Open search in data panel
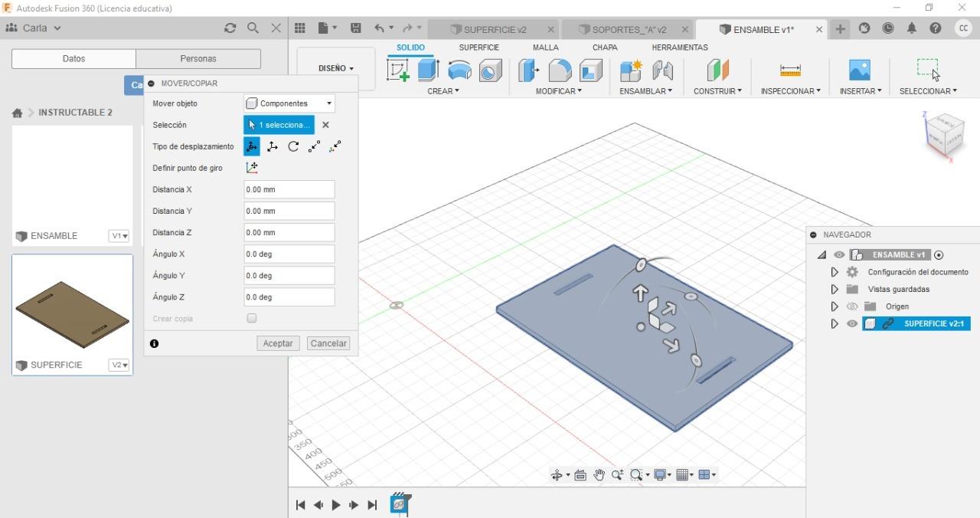This screenshot has height=518, width=980. 253,28
